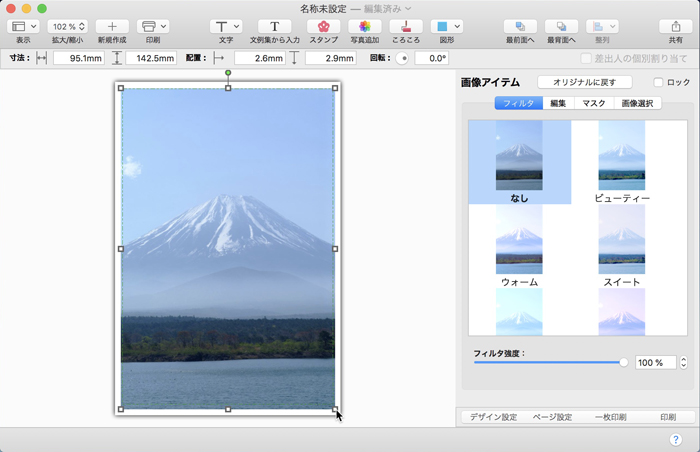Viewport: 700px width, 452px height.
Task: Click the 共有 share icon
Action: pos(676,26)
